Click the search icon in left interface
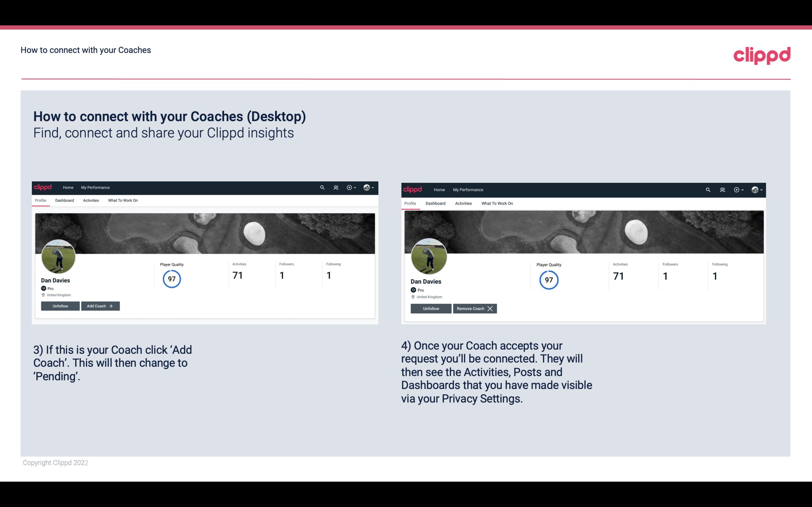Image resolution: width=812 pixels, height=507 pixels. (323, 188)
